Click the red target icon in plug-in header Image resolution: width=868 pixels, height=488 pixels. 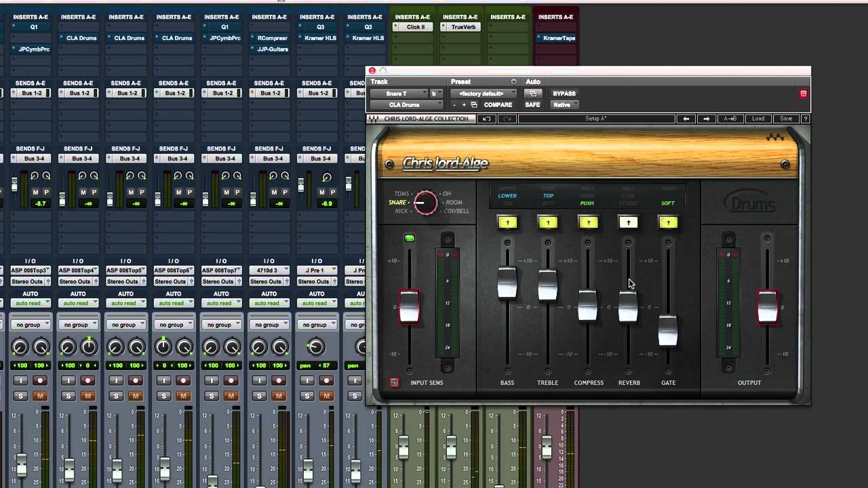[804, 94]
